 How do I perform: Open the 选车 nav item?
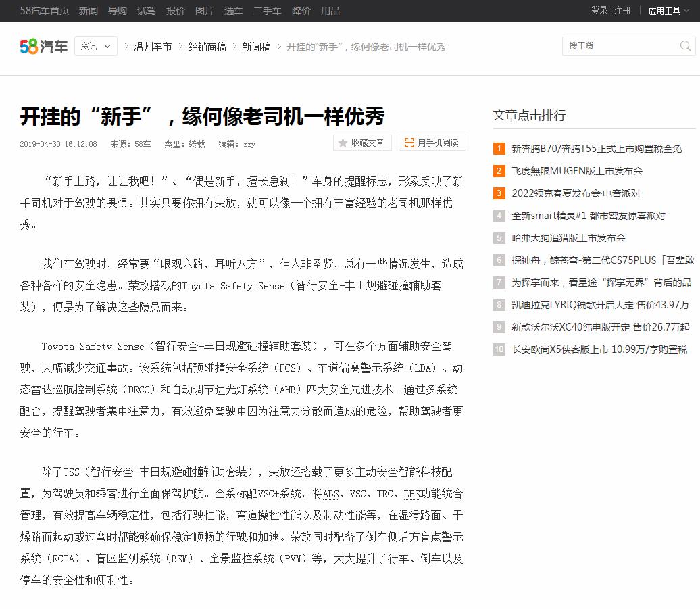pyautogui.click(x=234, y=11)
